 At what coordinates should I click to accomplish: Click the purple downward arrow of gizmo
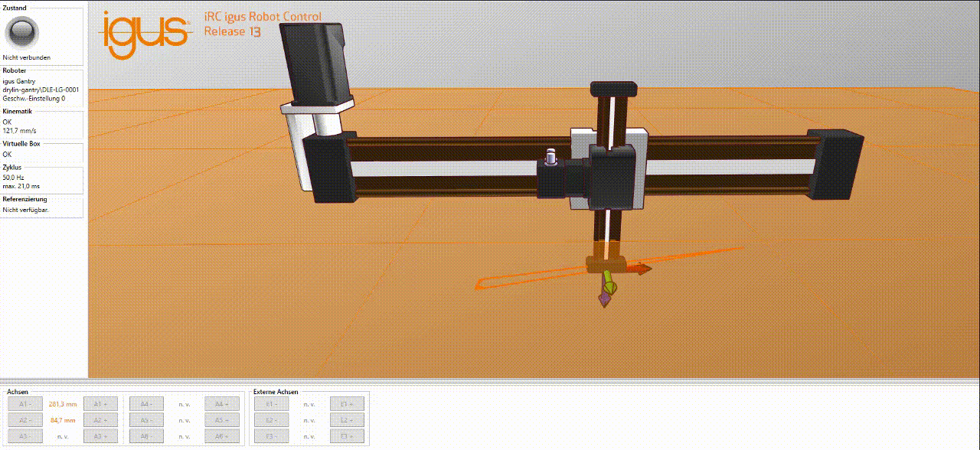tap(604, 302)
